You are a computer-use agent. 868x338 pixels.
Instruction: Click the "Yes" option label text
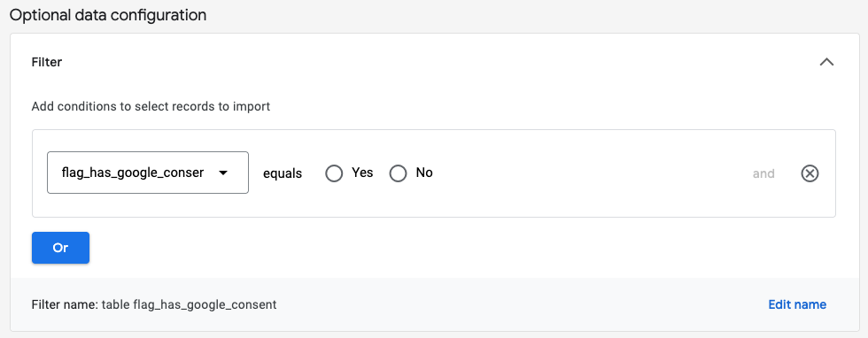tap(362, 173)
